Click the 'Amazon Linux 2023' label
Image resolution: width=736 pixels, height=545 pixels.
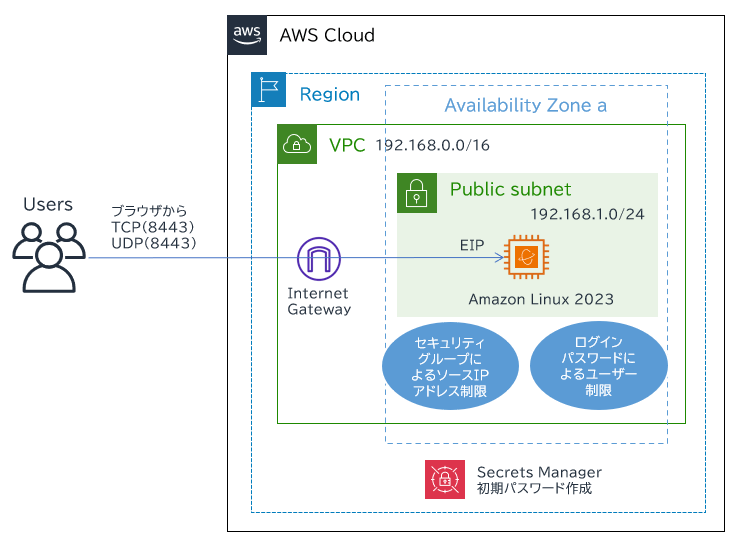tap(541, 299)
